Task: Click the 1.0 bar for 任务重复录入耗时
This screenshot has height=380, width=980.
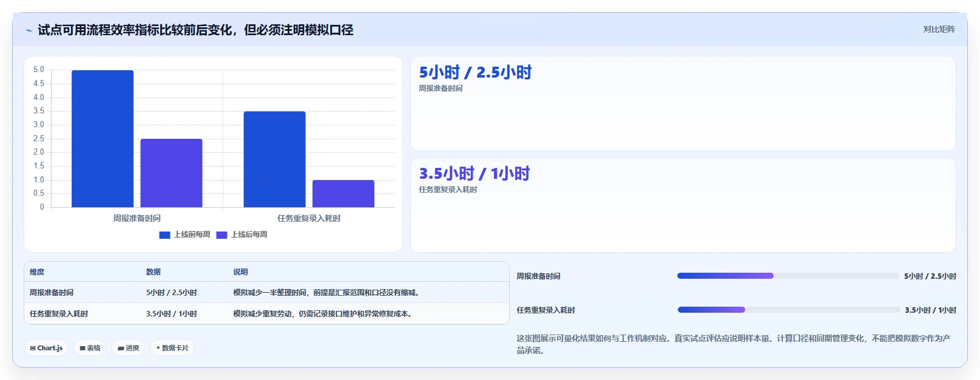Action: pyautogui.click(x=343, y=194)
